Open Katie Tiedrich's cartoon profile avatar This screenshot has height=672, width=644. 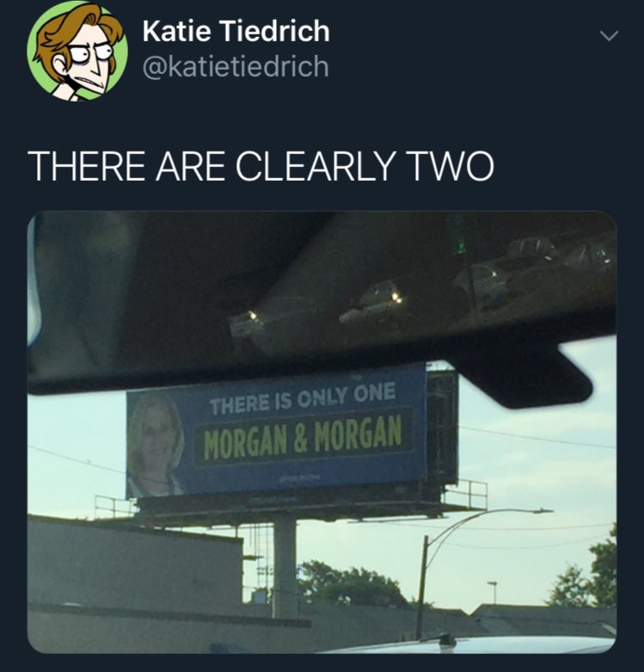[x=77, y=51]
